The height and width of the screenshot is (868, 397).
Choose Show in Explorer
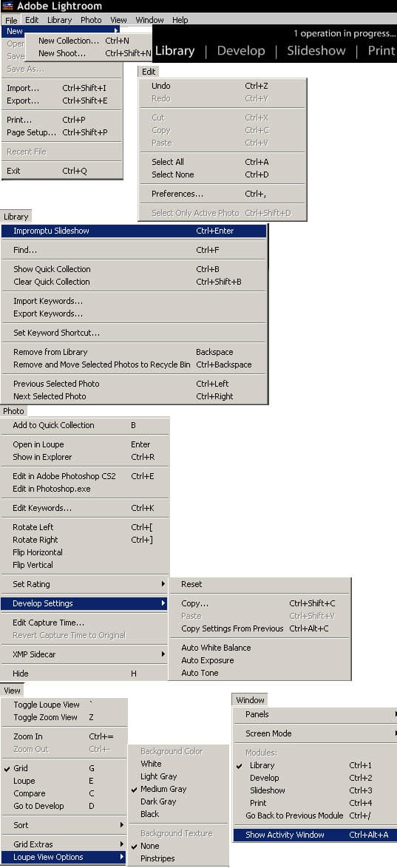click(x=84, y=457)
